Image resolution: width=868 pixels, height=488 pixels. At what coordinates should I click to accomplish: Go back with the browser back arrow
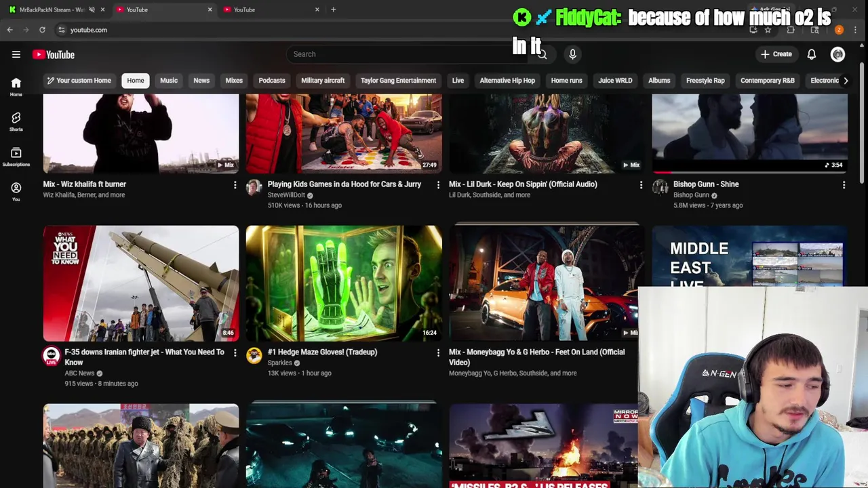[9, 30]
